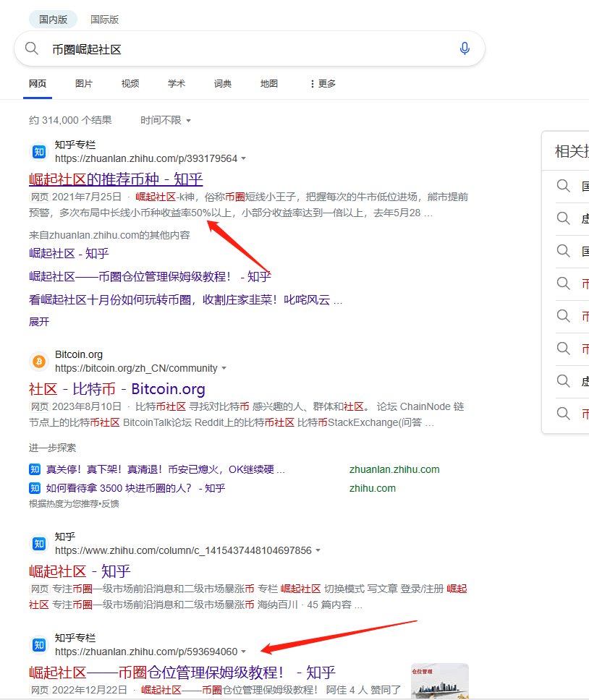Open sub-link 崛起社区 - 知乎 under first result
The image size is (589, 700).
[x=69, y=254]
